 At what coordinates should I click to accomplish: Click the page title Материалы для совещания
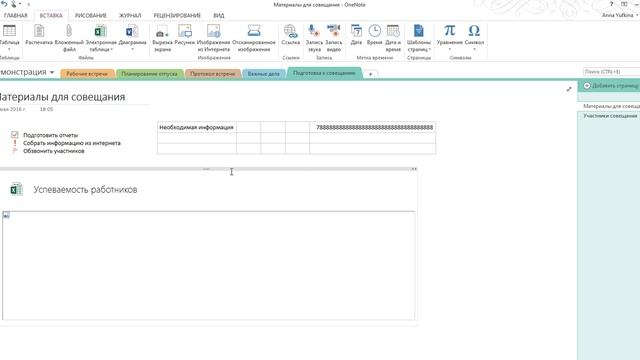click(x=61, y=97)
